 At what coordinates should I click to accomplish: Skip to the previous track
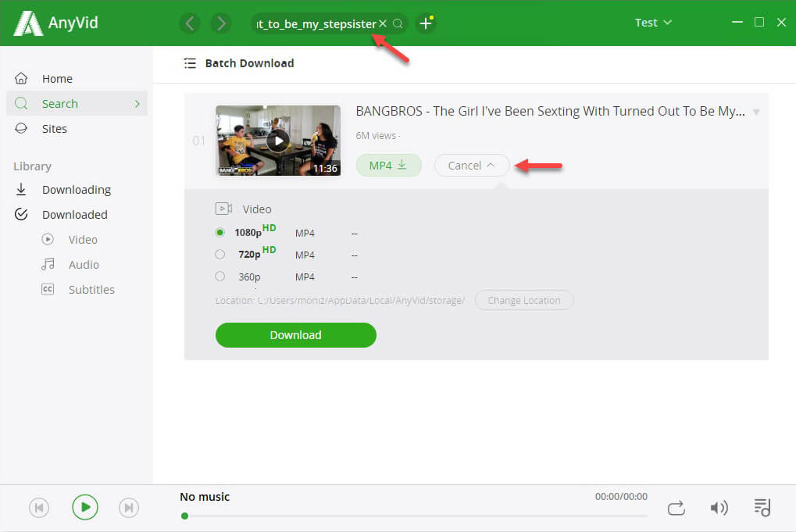pyautogui.click(x=39, y=508)
